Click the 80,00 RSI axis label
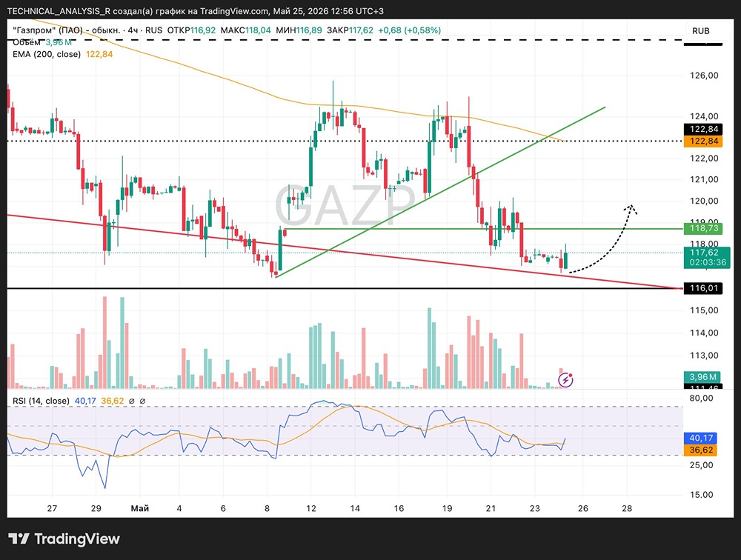 [x=701, y=398]
